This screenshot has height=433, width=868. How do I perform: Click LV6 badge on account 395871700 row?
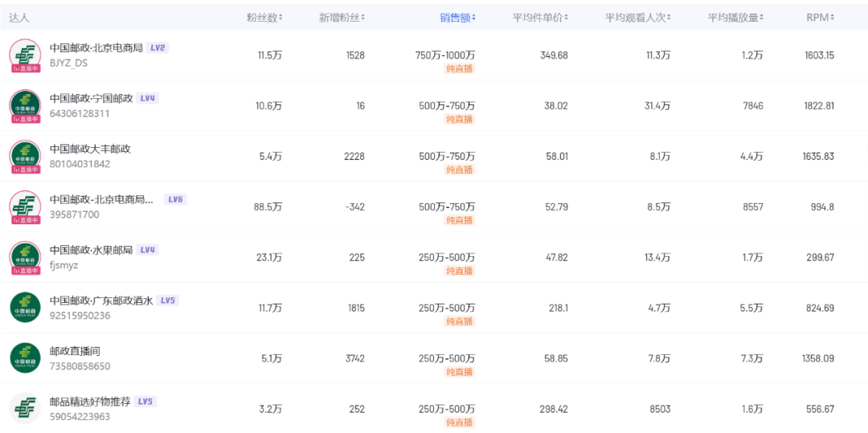click(x=175, y=200)
